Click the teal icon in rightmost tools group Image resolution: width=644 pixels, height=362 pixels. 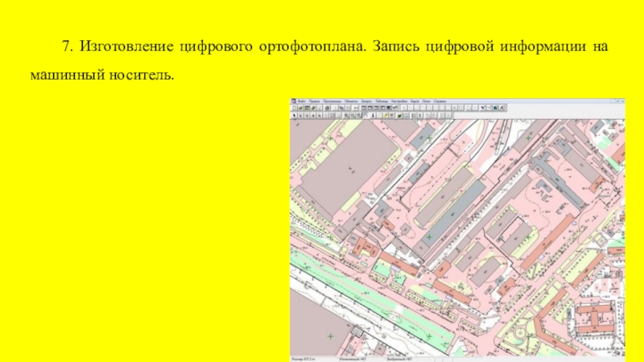(x=495, y=108)
